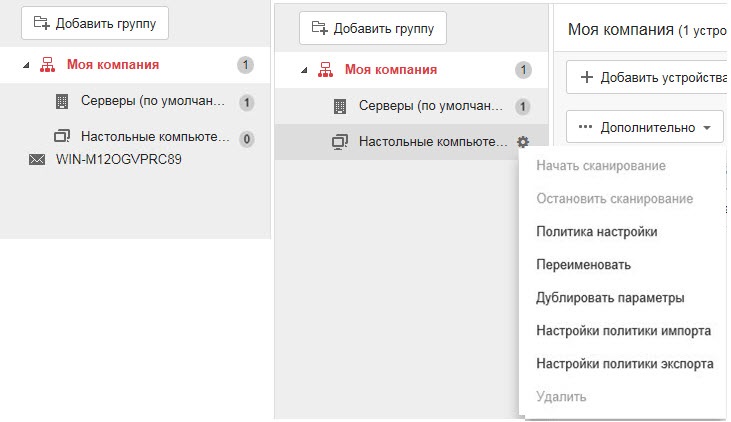Click the envelope icon next to WIN-M12OGVPRC89

pos(37,159)
